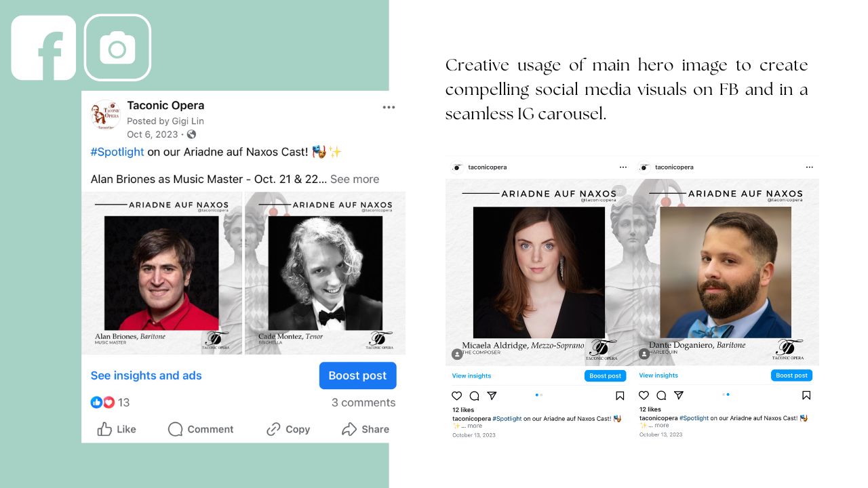Image resolution: width=868 pixels, height=488 pixels.
Task: Bookmark the Dante Doganiero Instagram post
Action: point(806,396)
